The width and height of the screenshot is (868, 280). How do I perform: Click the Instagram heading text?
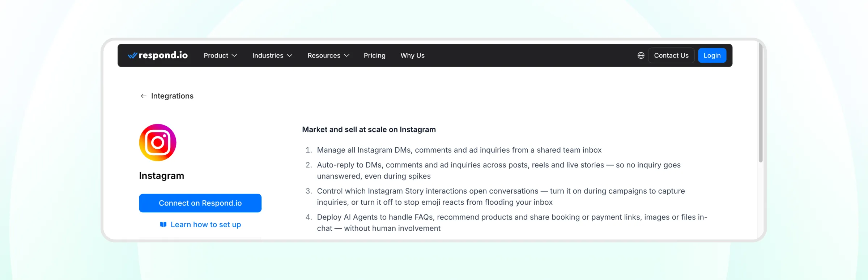tap(161, 176)
